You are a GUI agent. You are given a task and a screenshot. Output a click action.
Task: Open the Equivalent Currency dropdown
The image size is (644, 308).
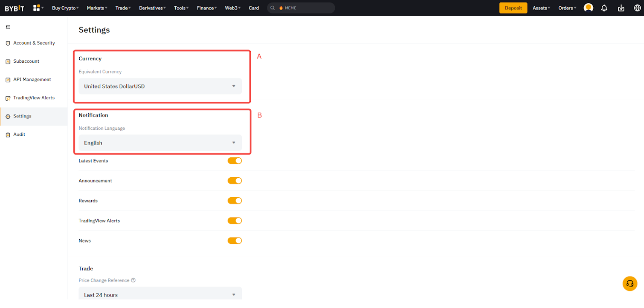point(160,87)
